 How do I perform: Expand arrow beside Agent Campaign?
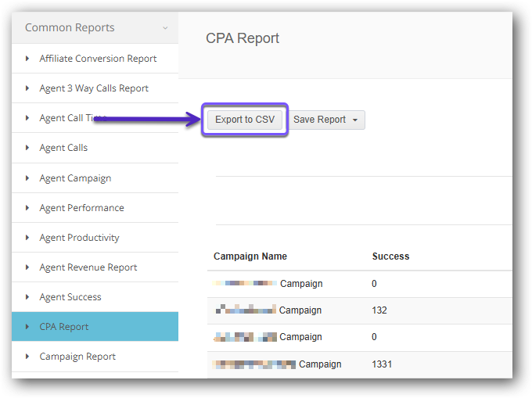pyautogui.click(x=27, y=178)
